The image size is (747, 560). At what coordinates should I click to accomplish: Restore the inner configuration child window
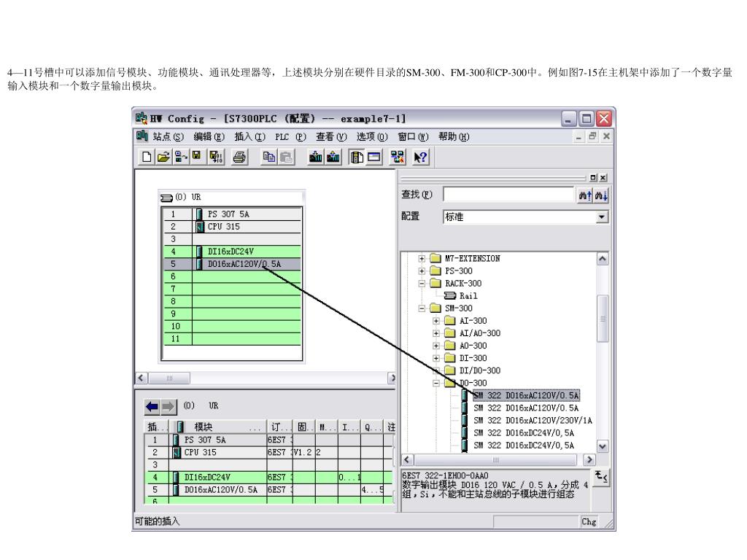coord(592,136)
